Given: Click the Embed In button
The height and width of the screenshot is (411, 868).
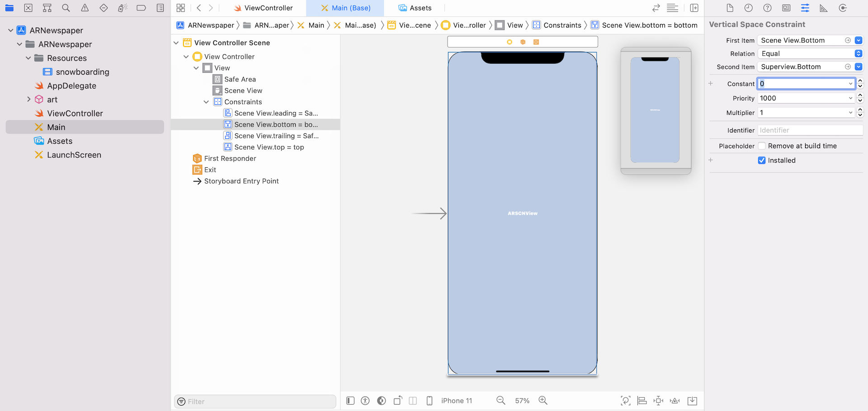Looking at the screenshot, I should [x=692, y=401].
